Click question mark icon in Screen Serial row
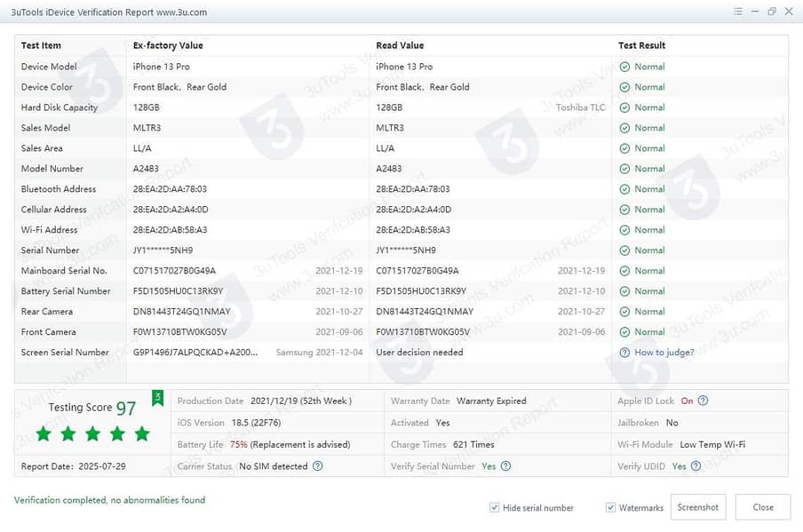803x532 pixels. pos(624,353)
